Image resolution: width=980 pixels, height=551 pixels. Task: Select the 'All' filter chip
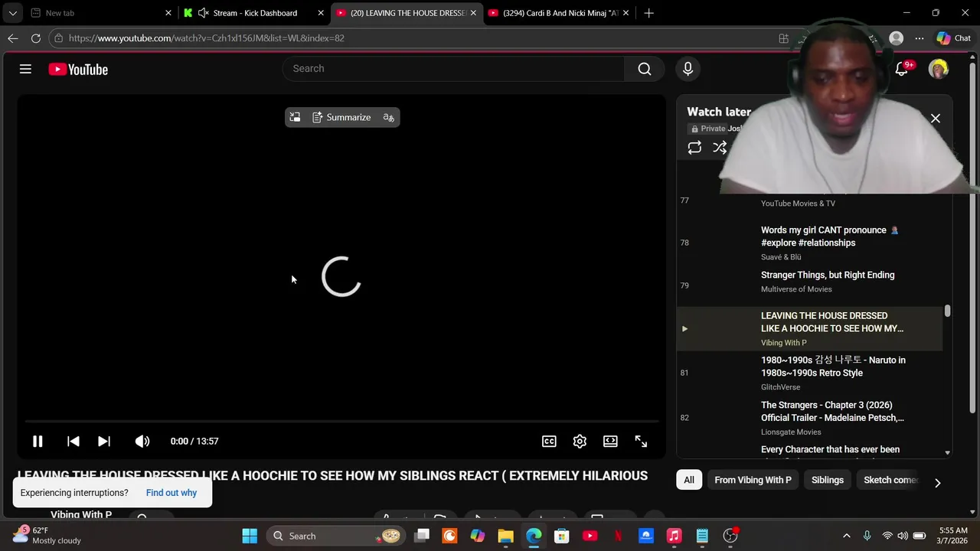click(x=689, y=480)
